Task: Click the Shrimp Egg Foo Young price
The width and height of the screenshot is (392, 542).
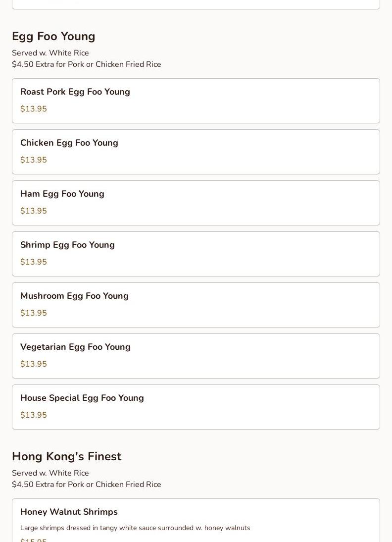Action: click(x=34, y=262)
